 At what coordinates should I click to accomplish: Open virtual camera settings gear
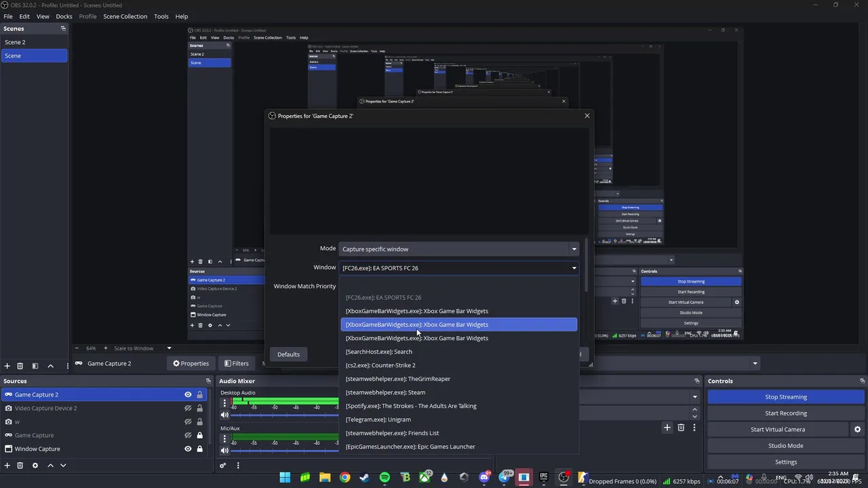857,430
